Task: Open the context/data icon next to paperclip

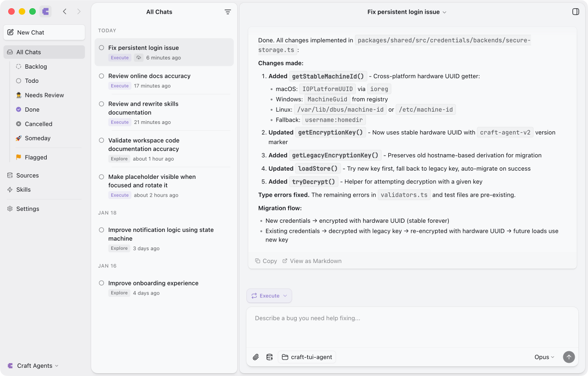Action: click(270, 357)
